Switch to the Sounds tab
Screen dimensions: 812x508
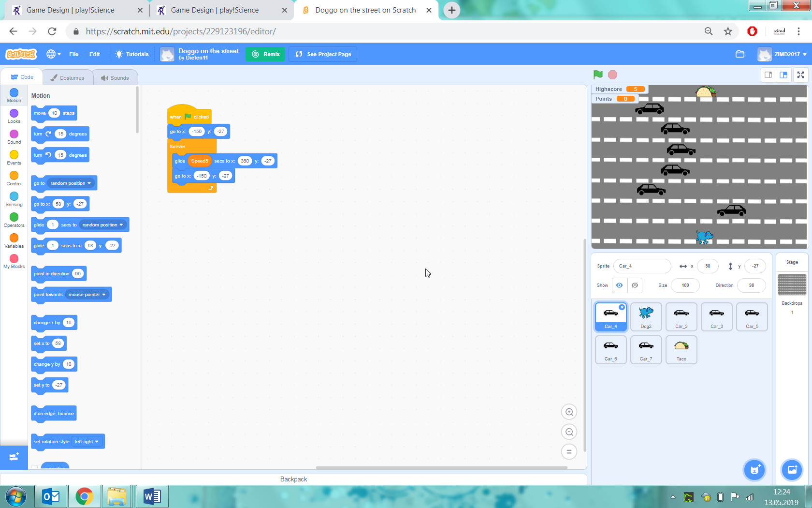[x=115, y=77]
